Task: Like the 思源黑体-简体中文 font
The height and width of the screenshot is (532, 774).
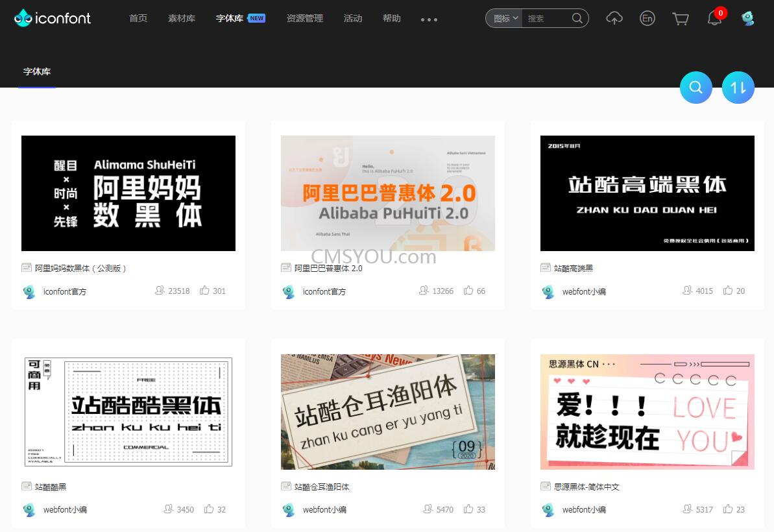Action: point(727,509)
